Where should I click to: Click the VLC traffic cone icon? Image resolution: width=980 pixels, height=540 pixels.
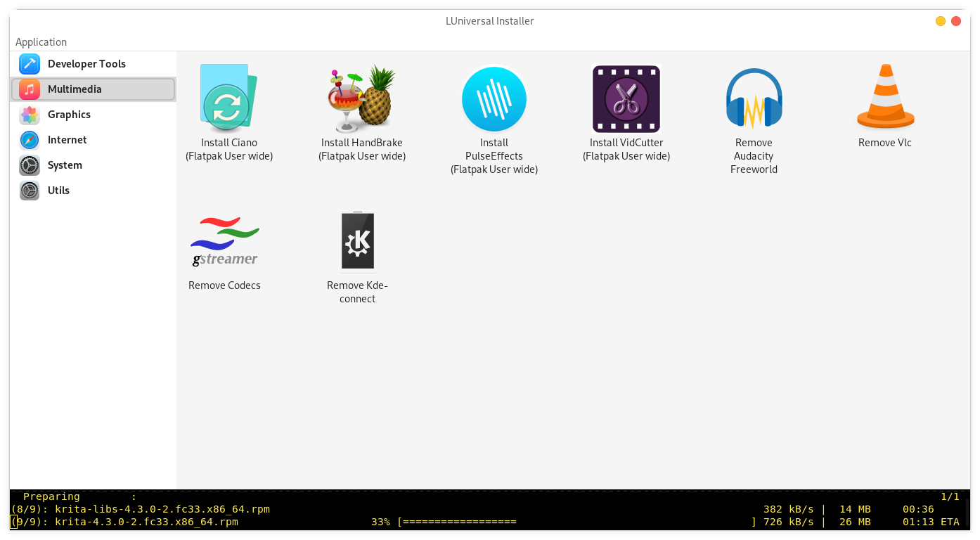(x=886, y=96)
